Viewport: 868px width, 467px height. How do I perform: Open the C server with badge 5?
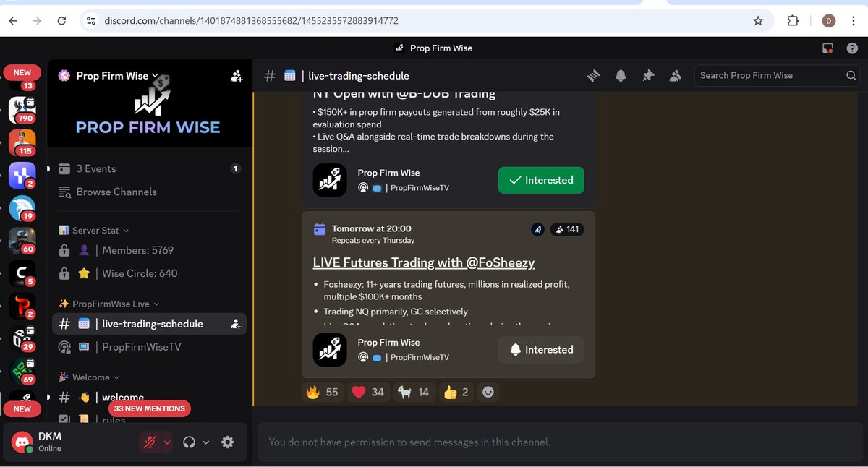pyautogui.click(x=22, y=274)
